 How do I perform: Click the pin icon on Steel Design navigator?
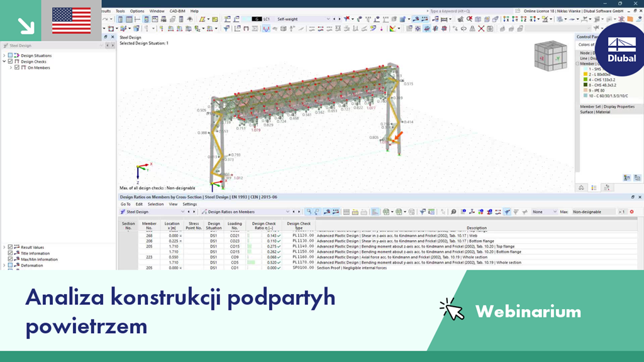click(x=106, y=37)
